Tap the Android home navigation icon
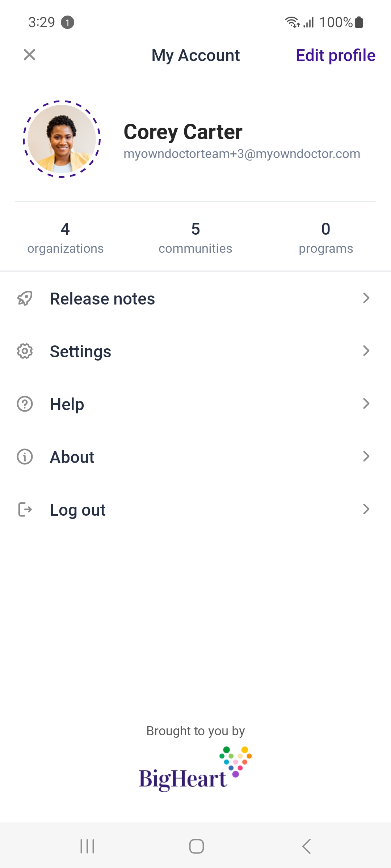Viewport: 391px width, 868px height. (x=196, y=846)
